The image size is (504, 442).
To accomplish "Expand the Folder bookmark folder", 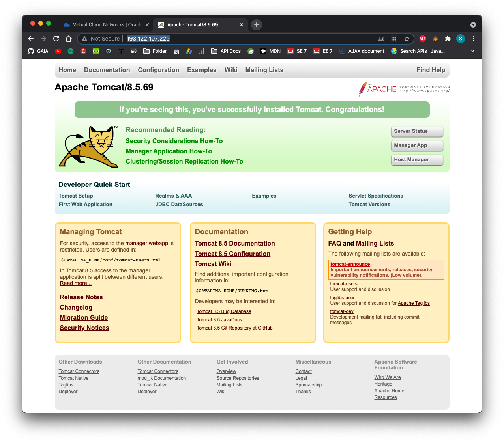I will [155, 51].
